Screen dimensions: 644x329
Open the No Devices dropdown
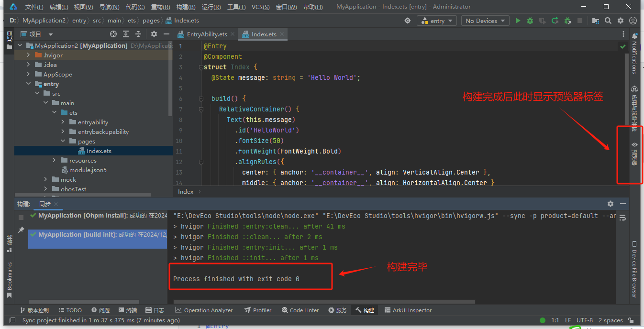(x=486, y=21)
